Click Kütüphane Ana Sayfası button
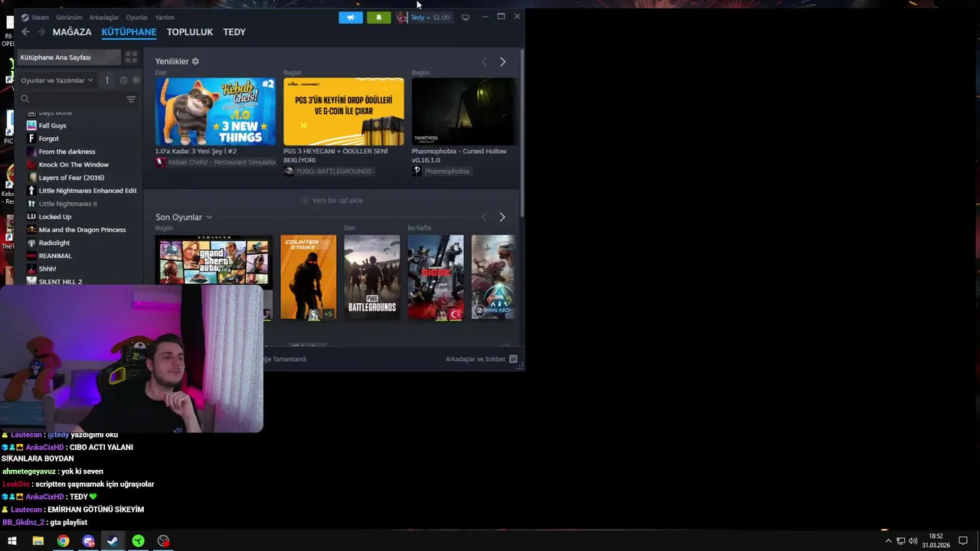This screenshot has height=551, width=980. click(x=69, y=57)
